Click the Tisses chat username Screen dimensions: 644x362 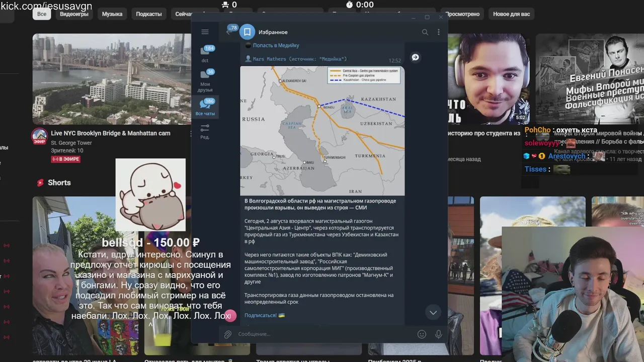click(535, 169)
